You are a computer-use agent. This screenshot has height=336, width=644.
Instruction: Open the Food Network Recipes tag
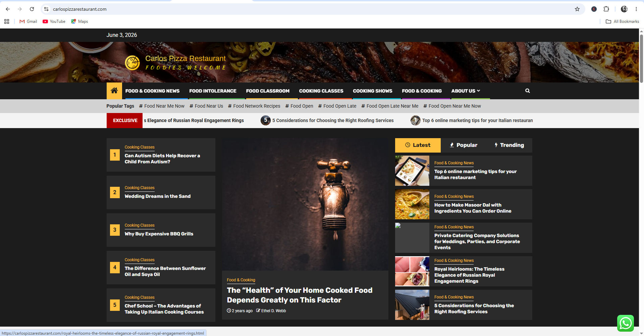[254, 106]
